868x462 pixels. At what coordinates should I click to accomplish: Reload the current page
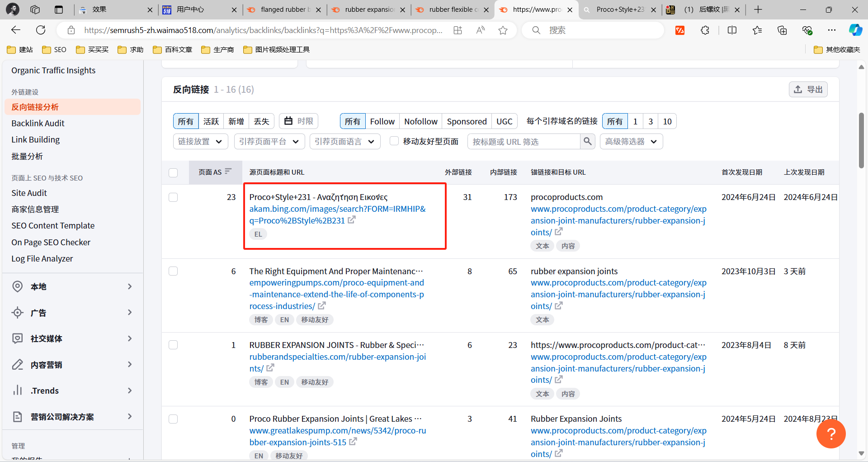click(x=41, y=30)
